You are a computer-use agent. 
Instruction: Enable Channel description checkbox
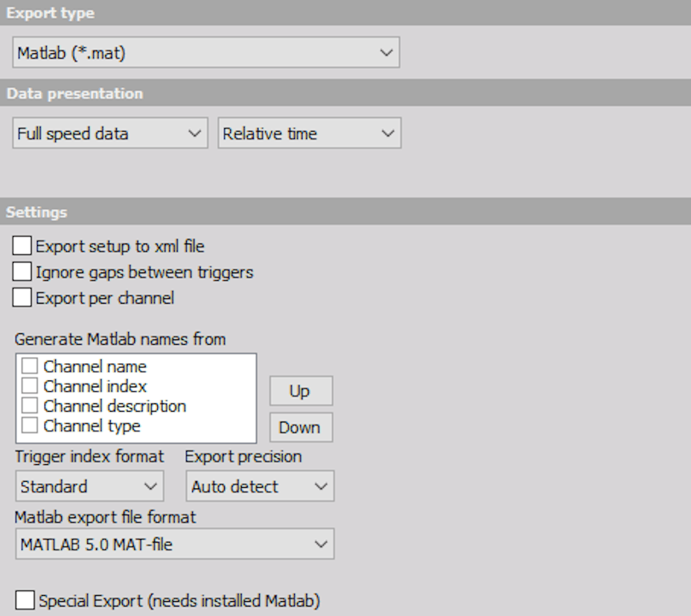30,405
